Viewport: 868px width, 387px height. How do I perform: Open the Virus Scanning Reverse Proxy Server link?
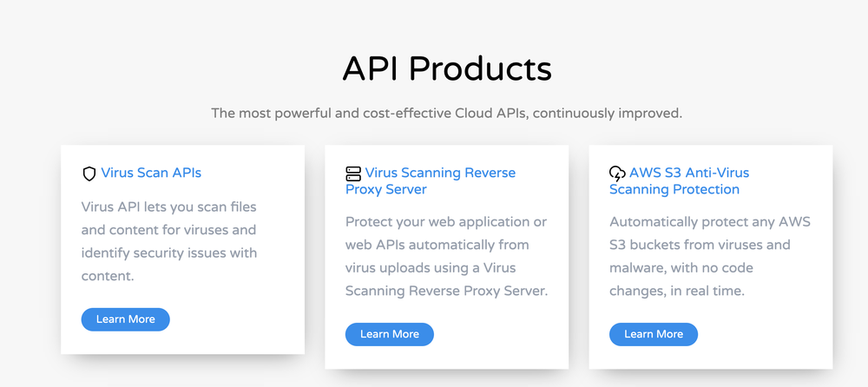click(431, 181)
